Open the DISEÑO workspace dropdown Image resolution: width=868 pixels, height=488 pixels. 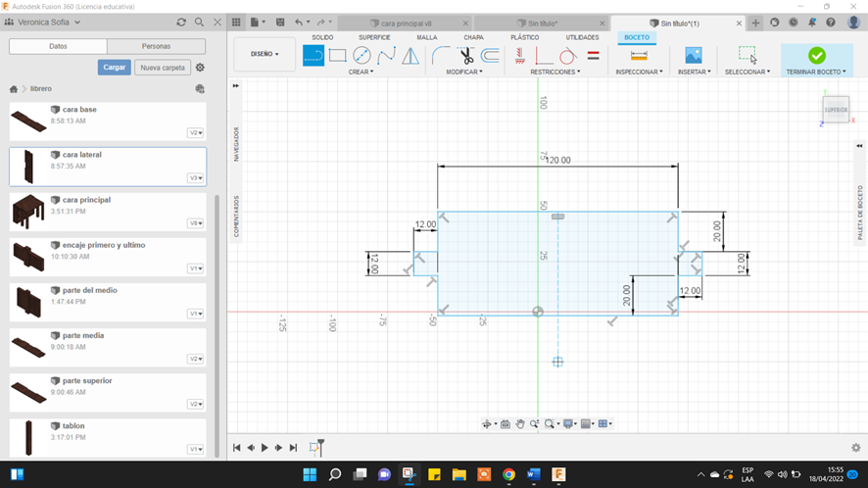[x=265, y=54]
